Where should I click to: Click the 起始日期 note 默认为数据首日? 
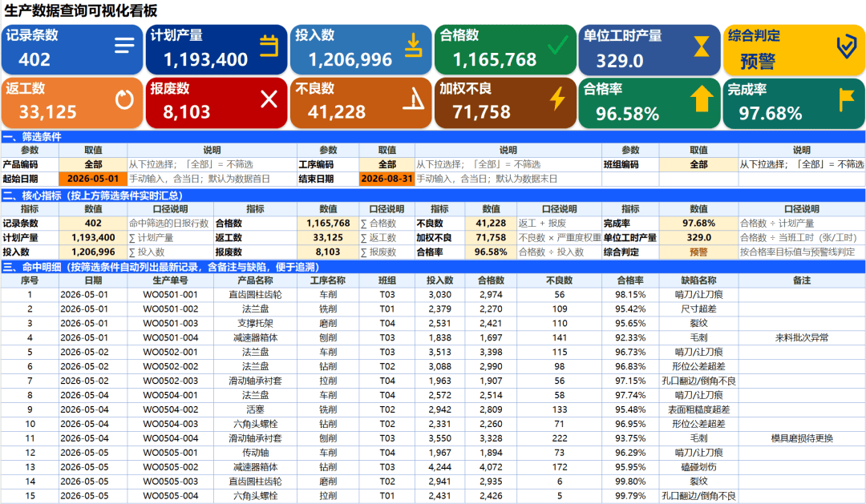(x=239, y=179)
